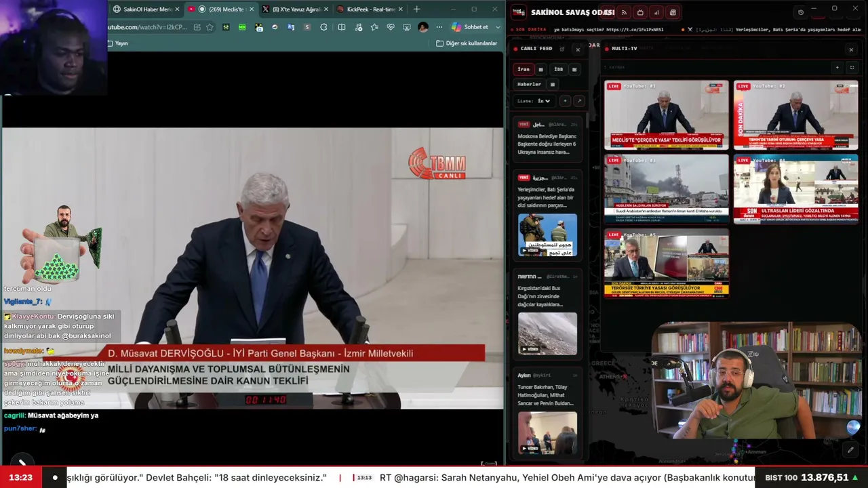Viewport: 868px width, 488px height.
Task: Switch to the KickPeek browser tab
Action: (370, 9)
